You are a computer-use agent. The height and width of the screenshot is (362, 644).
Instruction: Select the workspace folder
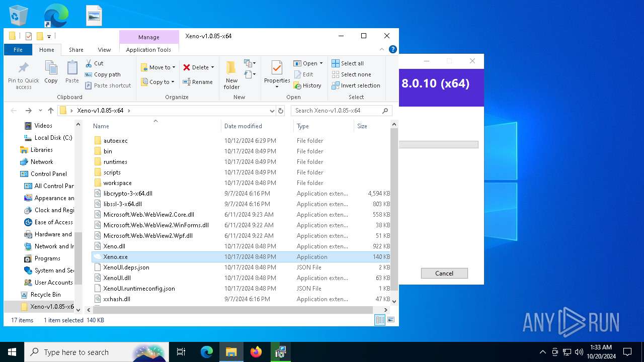click(240, 183)
